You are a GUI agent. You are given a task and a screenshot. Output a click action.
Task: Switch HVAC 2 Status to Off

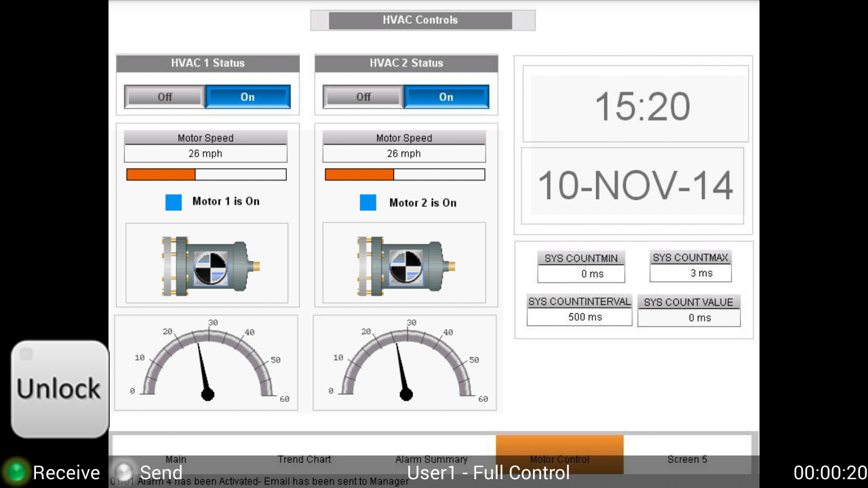pyautogui.click(x=362, y=96)
